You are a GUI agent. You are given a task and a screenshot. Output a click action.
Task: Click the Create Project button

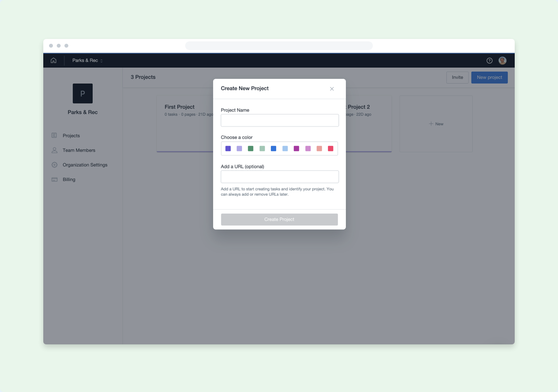[x=279, y=219]
